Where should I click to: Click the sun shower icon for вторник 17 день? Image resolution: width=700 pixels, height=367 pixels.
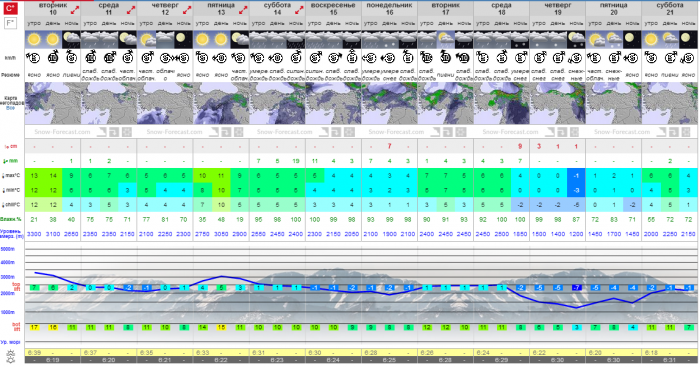[x=446, y=40]
